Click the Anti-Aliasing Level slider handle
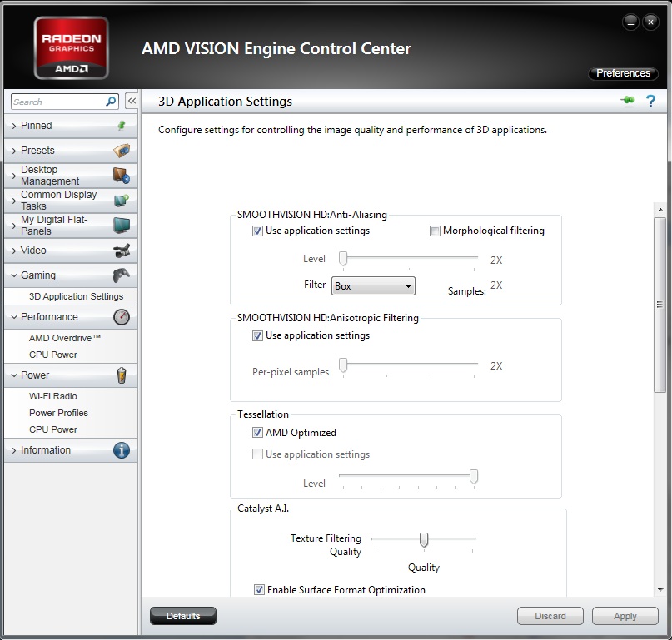The image size is (672, 640). 343,259
